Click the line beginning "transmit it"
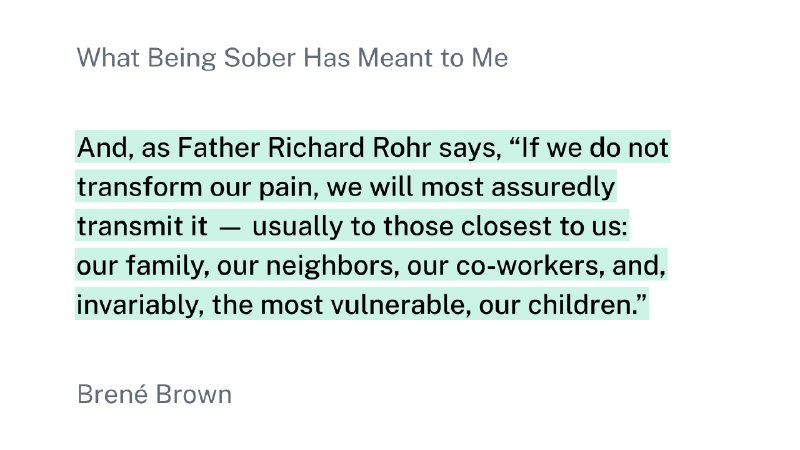This screenshot has height=450, width=800. pos(352,227)
